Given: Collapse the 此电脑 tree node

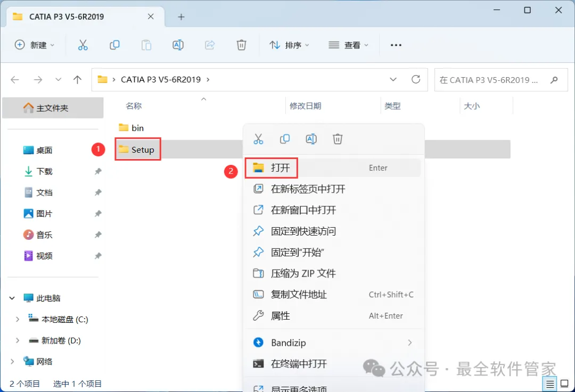Looking at the screenshot, I should point(12,298).
